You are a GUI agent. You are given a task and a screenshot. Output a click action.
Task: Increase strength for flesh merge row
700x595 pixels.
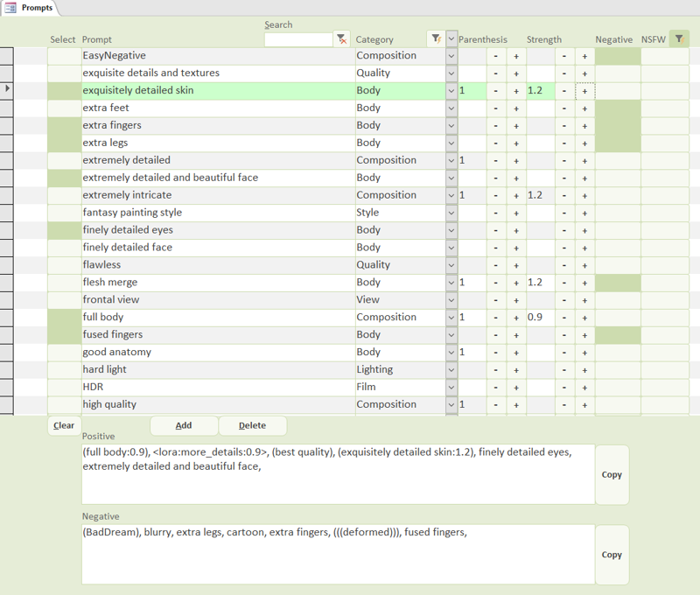(x=584, y=283)
